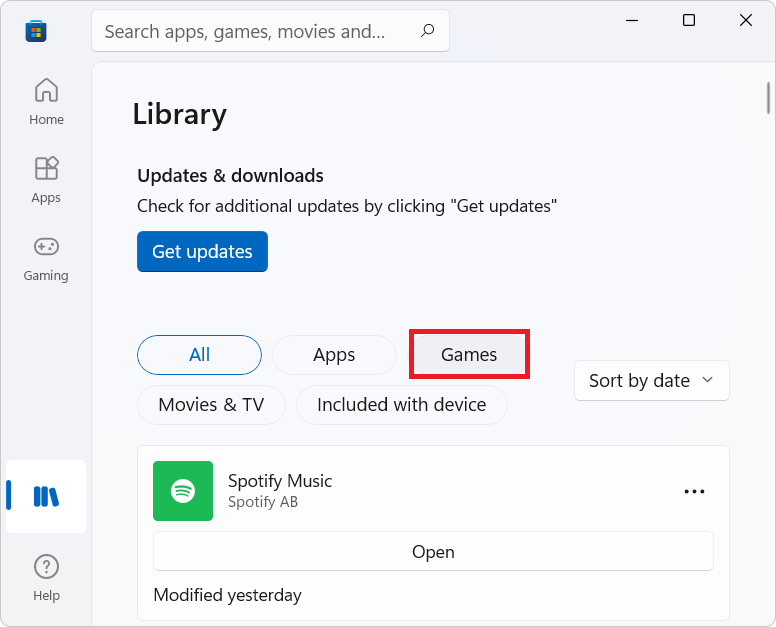Open the Apps section in sidebar

pos(46,180)
